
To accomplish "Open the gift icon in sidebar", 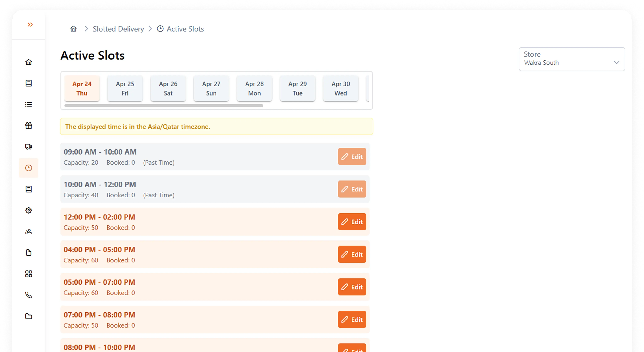I will [x=28, y=125].
